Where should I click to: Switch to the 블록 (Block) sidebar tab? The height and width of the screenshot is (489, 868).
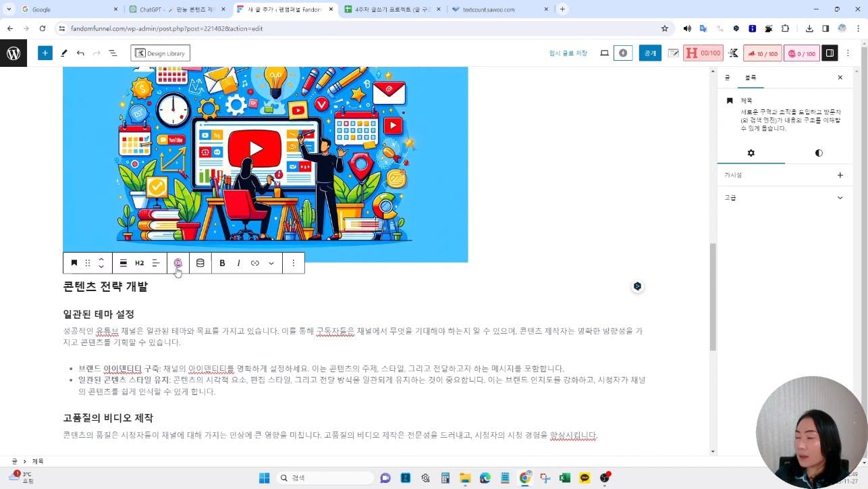click(x=751, y=78)
